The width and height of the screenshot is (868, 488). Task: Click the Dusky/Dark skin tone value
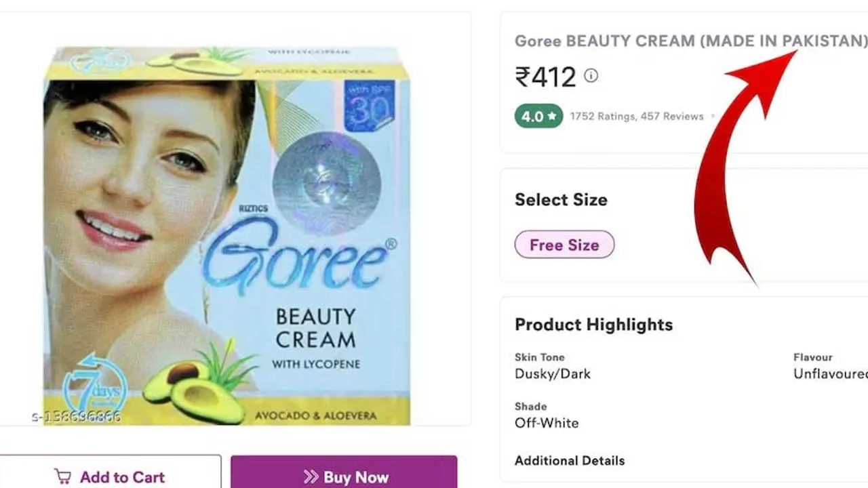[x=553, y=374]
